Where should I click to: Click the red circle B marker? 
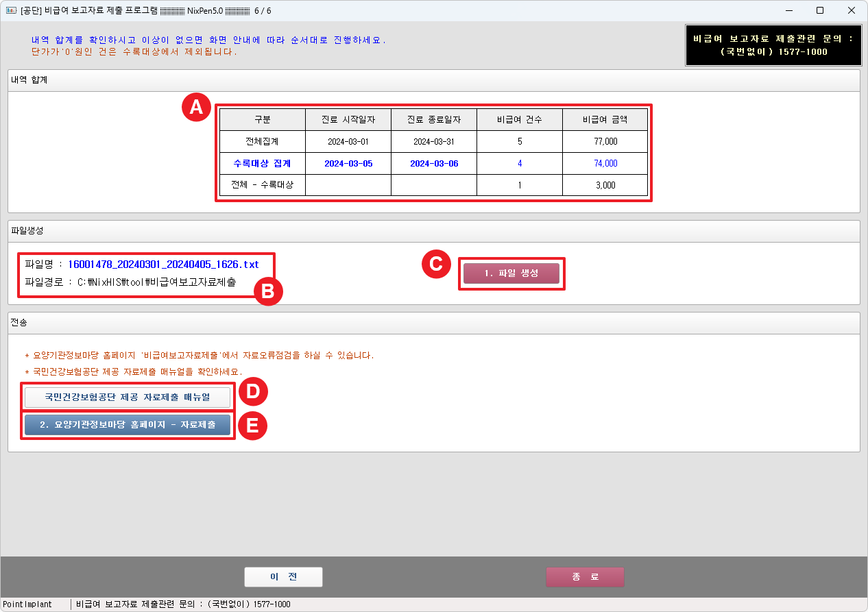(268, 292)
